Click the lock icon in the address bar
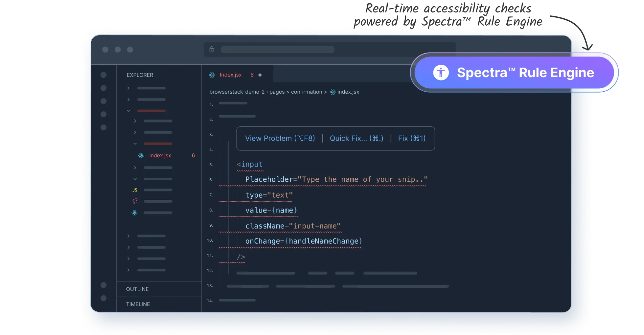This screenshot has height=335, width=644. point(211,49)
